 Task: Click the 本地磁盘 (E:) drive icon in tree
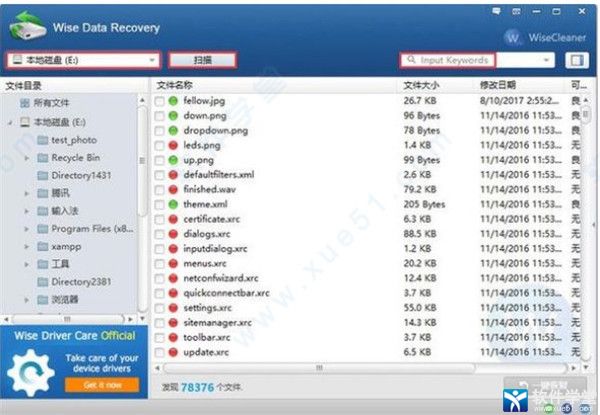click(25, 122)
